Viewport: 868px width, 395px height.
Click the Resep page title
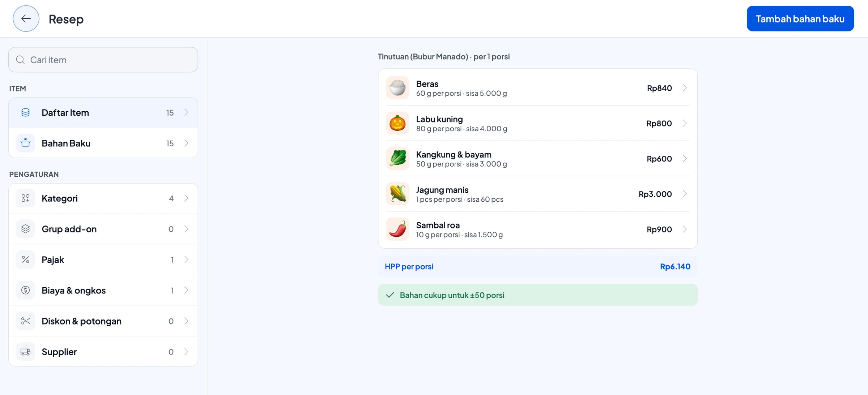tap(66, 19)
